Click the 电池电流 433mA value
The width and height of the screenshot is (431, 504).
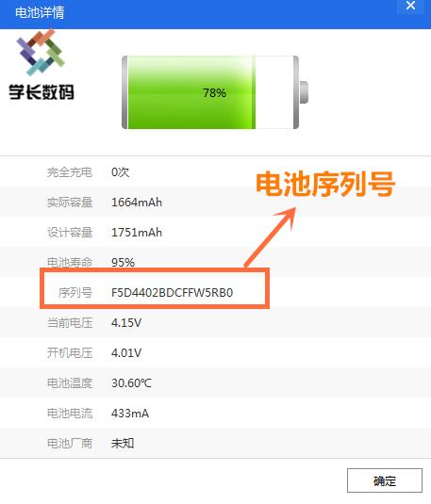pos(130,413)
